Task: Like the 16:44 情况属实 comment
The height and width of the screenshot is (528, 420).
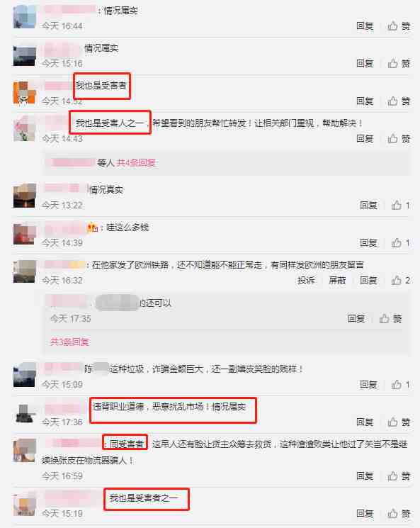Action: pos(399,26)
